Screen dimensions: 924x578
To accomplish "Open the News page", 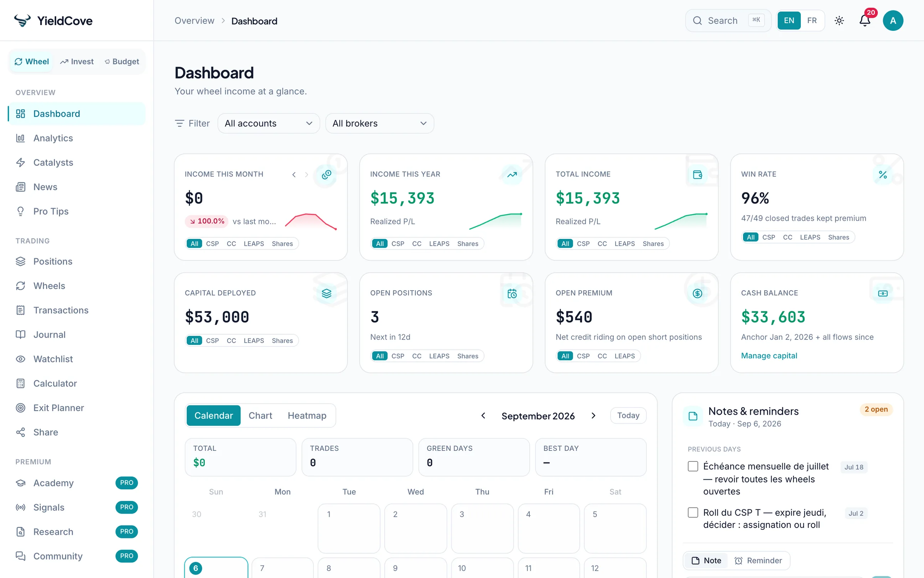I will [x=76, y=187].
